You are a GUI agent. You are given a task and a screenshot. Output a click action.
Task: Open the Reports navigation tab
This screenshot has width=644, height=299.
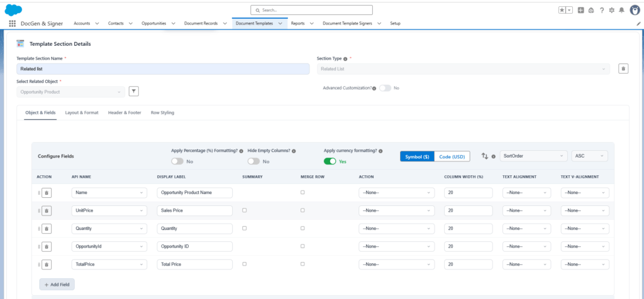[x=297, y=23]
